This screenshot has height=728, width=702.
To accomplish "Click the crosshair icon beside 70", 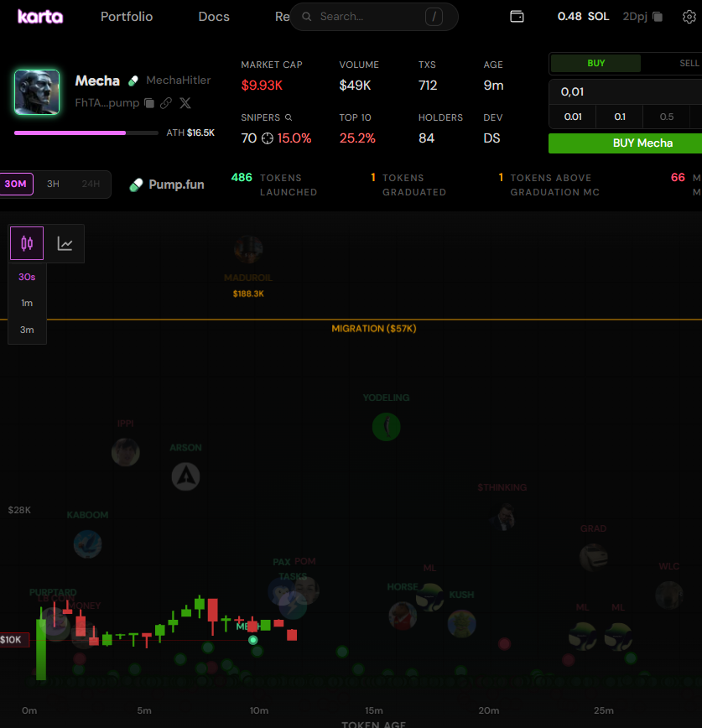I will pyautogui.click(x=268, y=138).
